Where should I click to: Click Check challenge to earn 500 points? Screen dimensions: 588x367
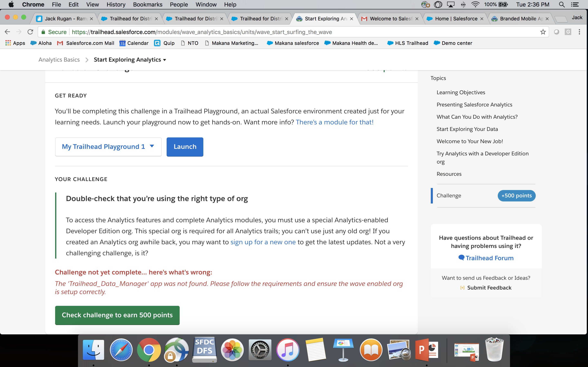(117, 315)
